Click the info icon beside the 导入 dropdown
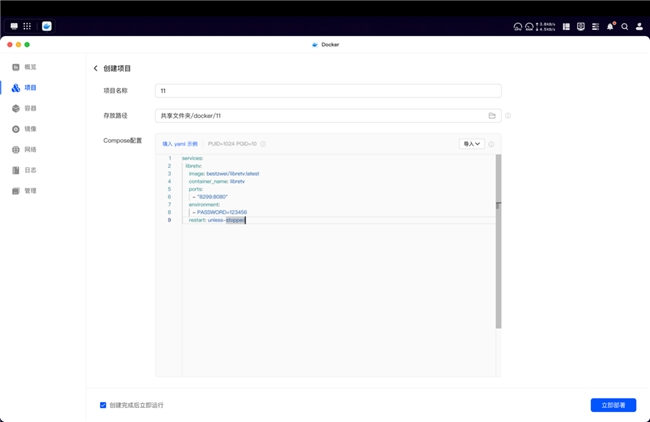The width and height of the screenshot is (650, 422). click(x=491, y=144)
